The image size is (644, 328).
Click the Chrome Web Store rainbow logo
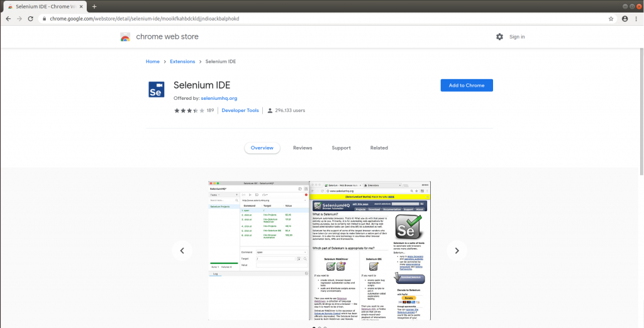tap(126, 37)
